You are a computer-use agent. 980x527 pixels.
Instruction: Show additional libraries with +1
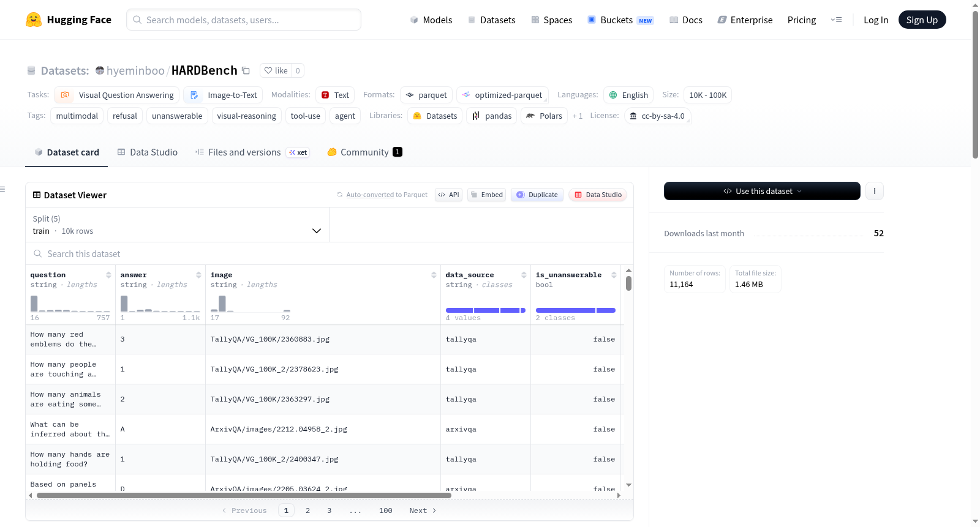[x=577, y=116]
